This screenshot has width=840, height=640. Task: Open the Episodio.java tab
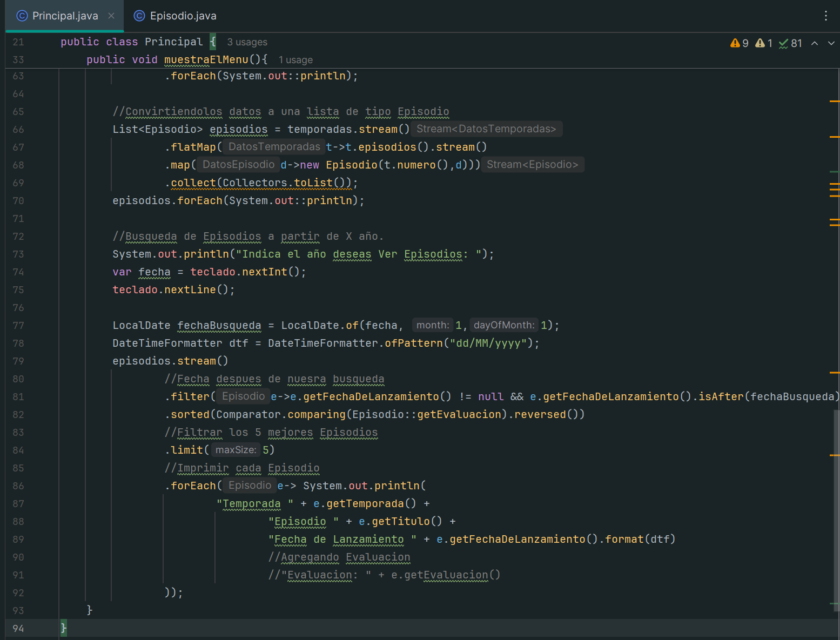click(176, 16)
